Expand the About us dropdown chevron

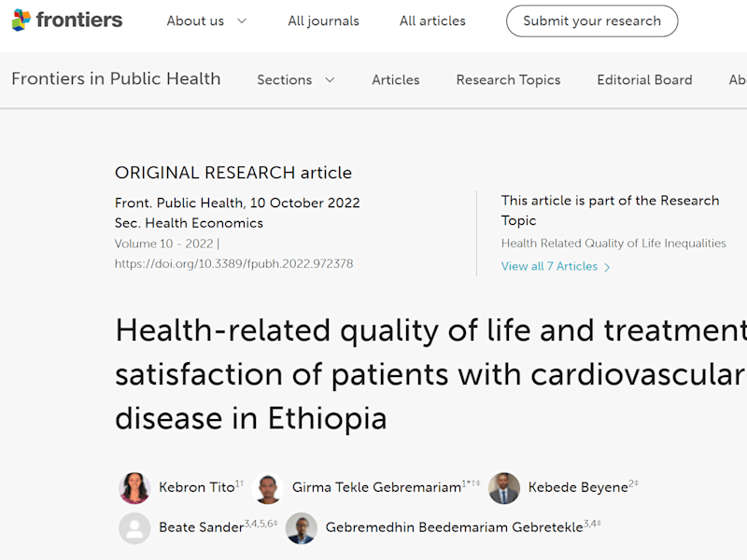pos(242,21)
